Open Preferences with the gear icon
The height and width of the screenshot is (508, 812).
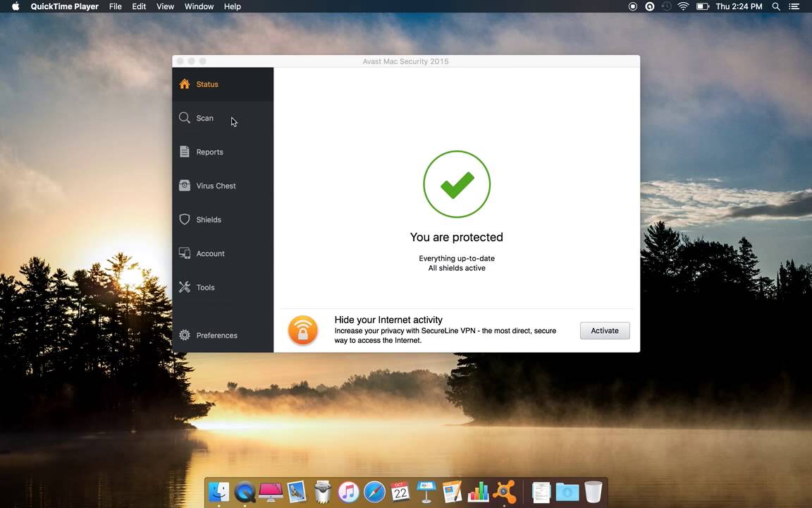point(223,335)
